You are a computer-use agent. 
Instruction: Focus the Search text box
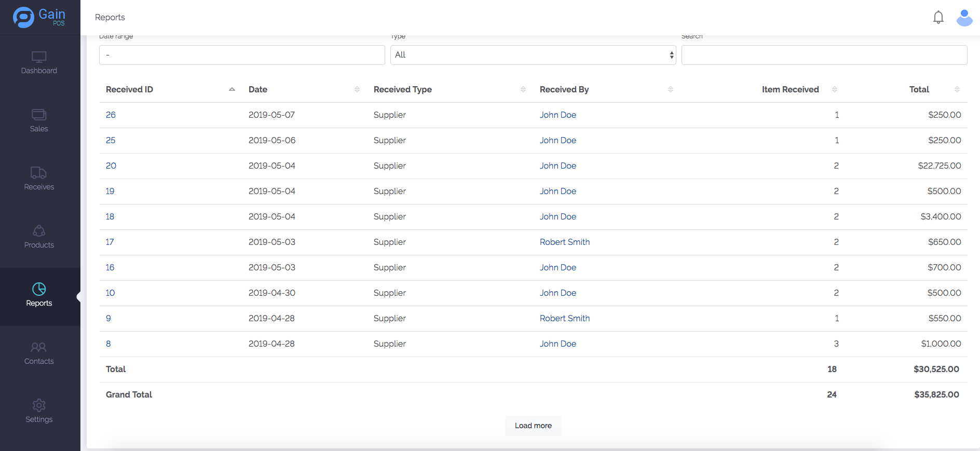[824, 55]
